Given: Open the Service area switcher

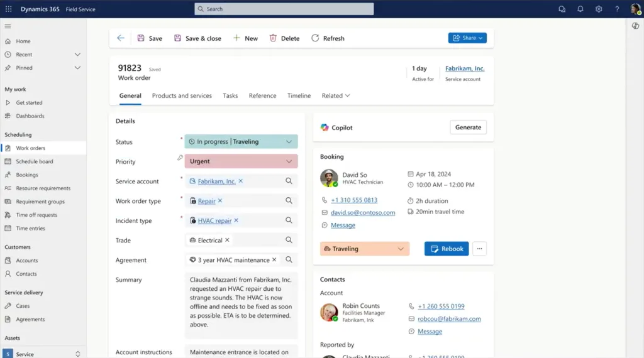Looking at the screenshot, I should click(x=43, y=354).
